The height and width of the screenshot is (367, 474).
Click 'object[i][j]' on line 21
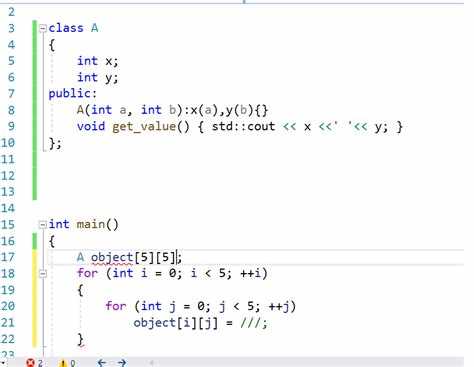point(176,323)
